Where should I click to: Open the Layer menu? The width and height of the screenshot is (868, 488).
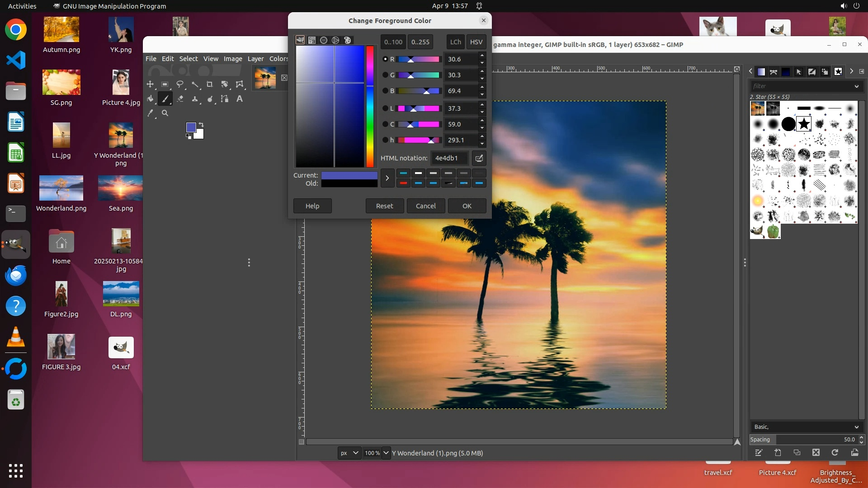coord(255,59)
